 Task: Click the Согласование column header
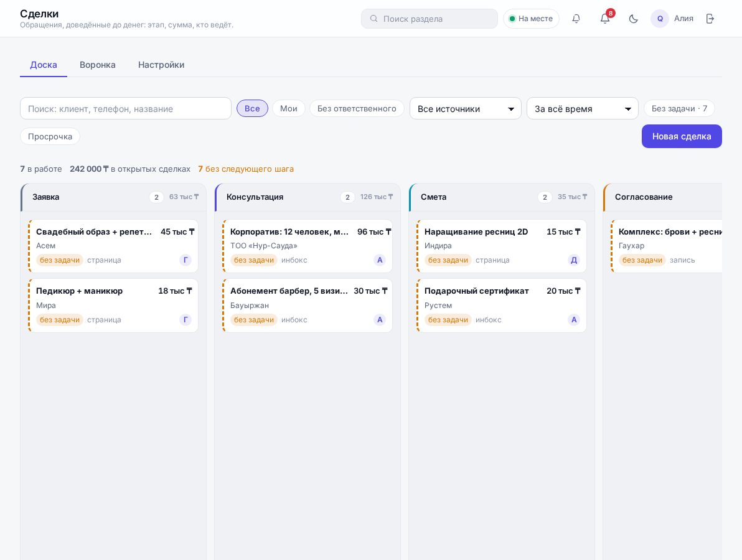662,197
